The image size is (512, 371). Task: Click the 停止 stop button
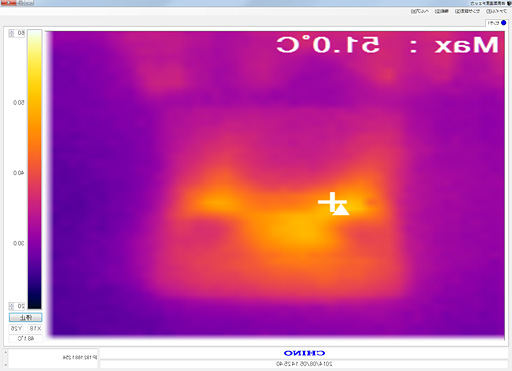pyautogui.click(x=26, y=317)
